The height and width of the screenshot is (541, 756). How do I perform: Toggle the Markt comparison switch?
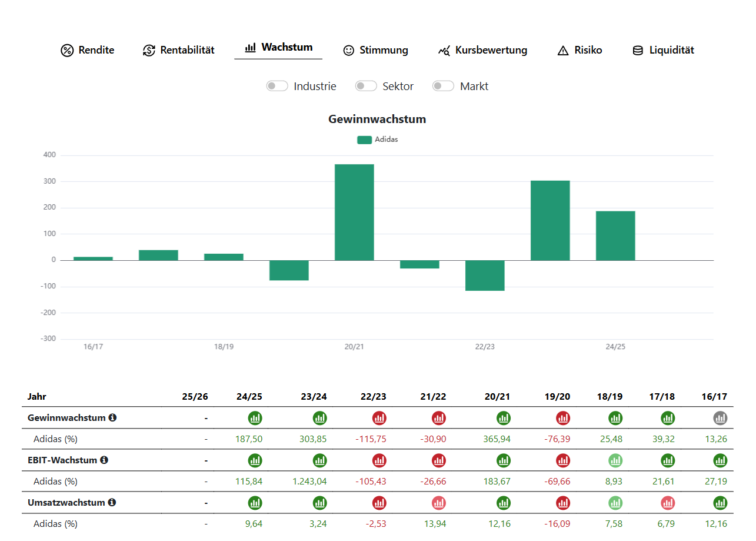443,86
